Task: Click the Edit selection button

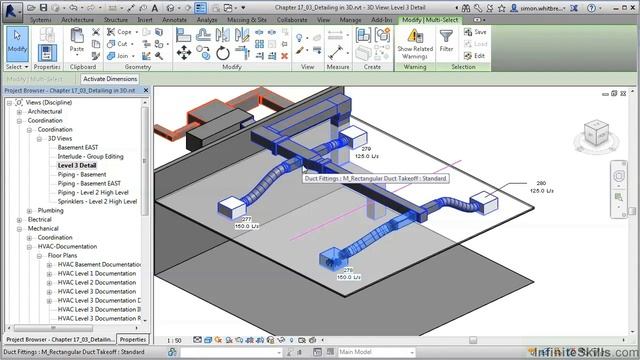Action: pos(475,56)
